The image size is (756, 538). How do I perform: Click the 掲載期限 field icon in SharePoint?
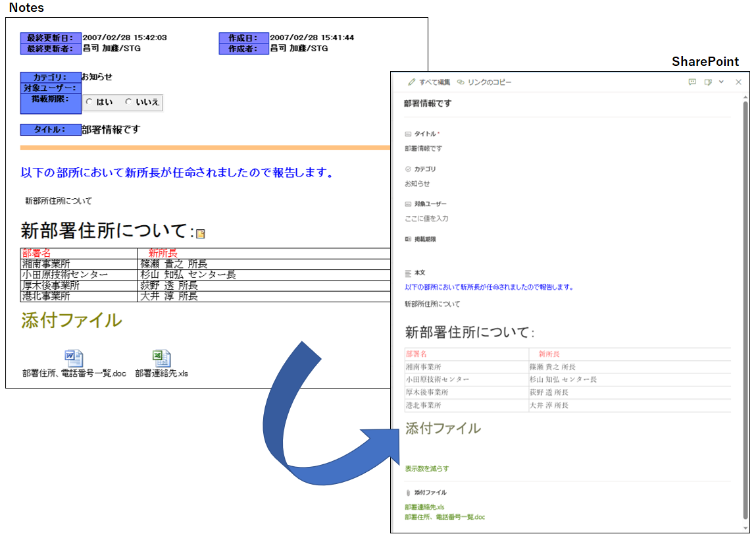tap(408, 239)
